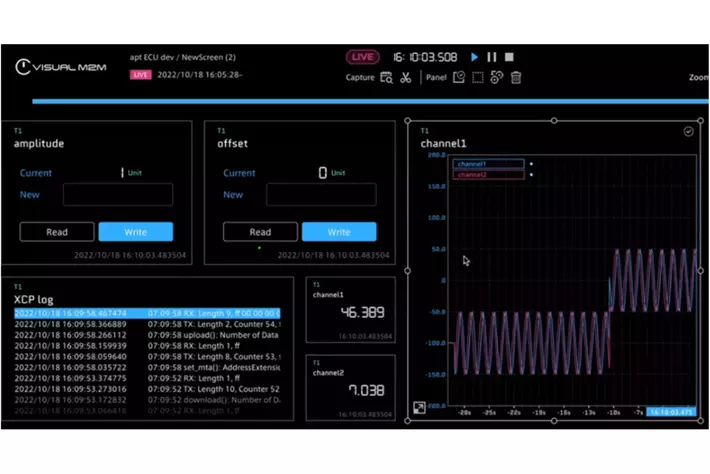Click the scissors cut capture icon
The image size is (710, 474).
406,78
